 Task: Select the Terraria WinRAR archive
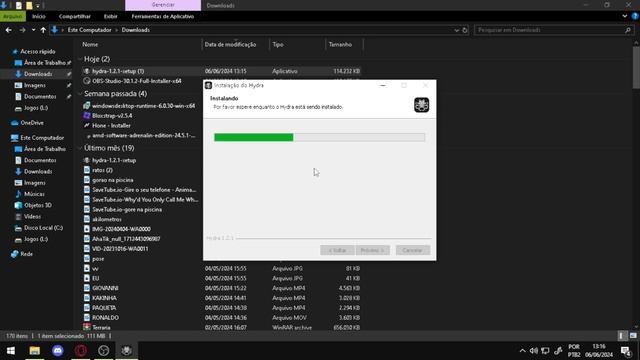[101, 327]
